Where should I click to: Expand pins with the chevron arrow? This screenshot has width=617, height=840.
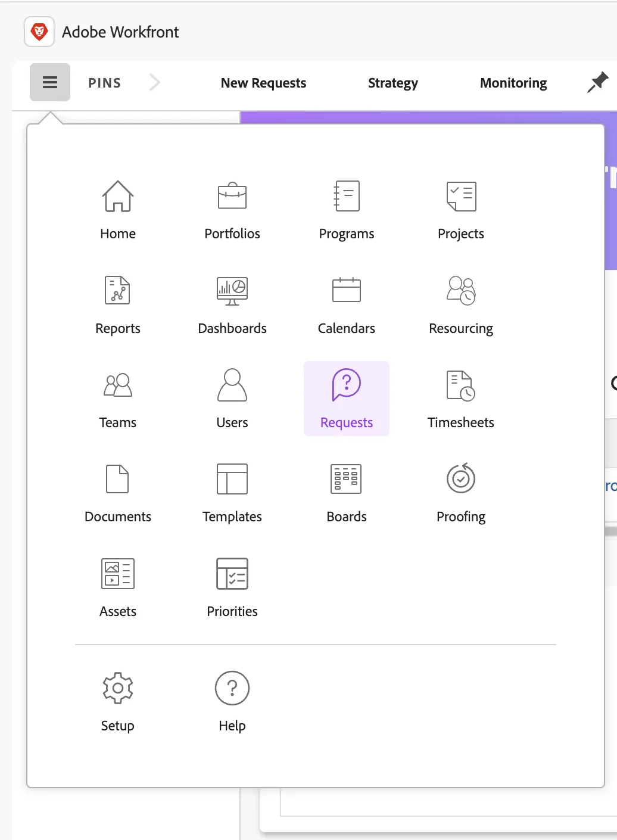point(154,82)
